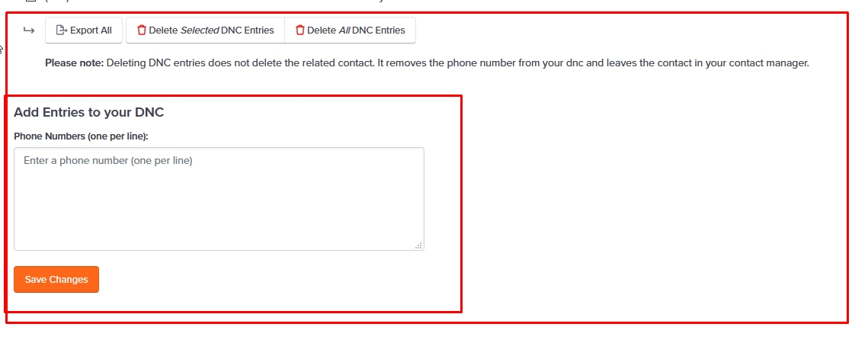Export all DNC entries
This screenshot has height=343, width=868.
tap(84, 30)
